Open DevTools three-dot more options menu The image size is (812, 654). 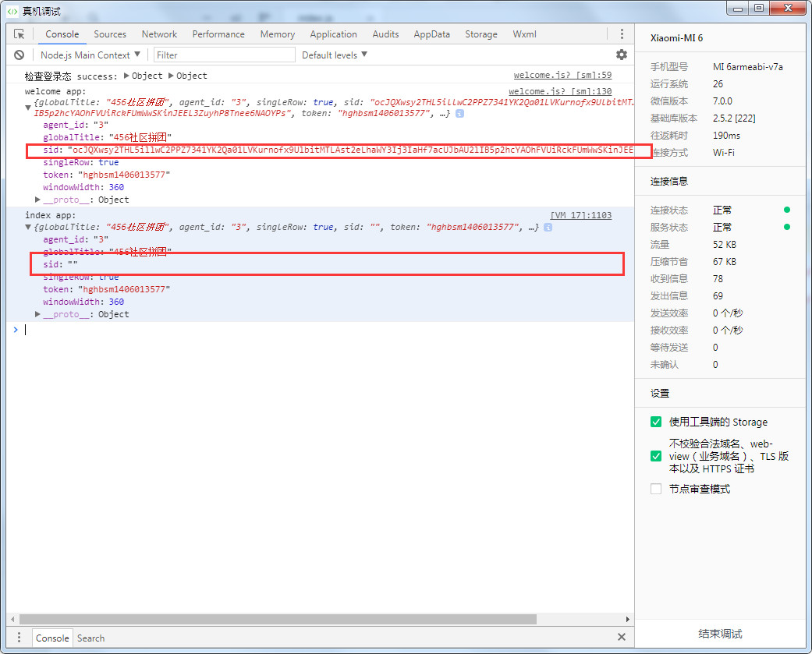[622, 34]
